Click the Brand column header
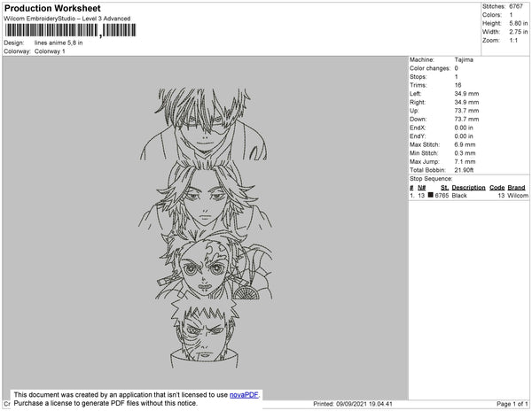The image size is (532, 411). pyautogui.click(x=516, y=188)
